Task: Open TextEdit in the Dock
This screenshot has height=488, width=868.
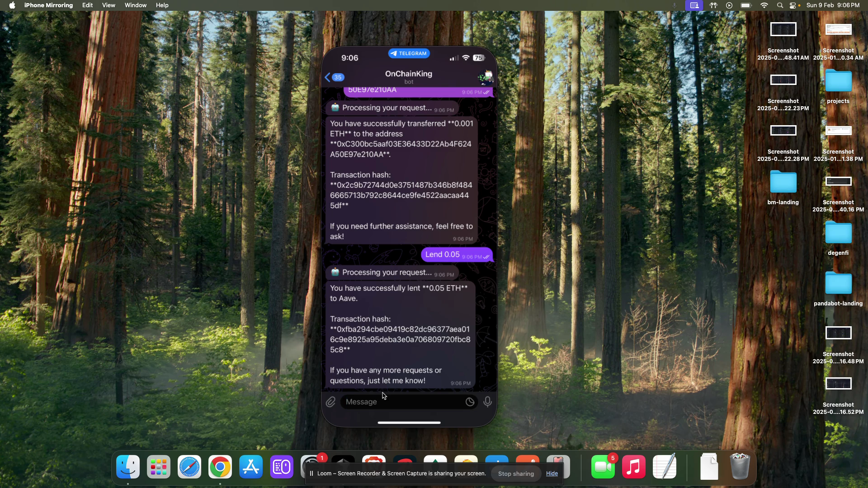Action: (x=665, y=467)
